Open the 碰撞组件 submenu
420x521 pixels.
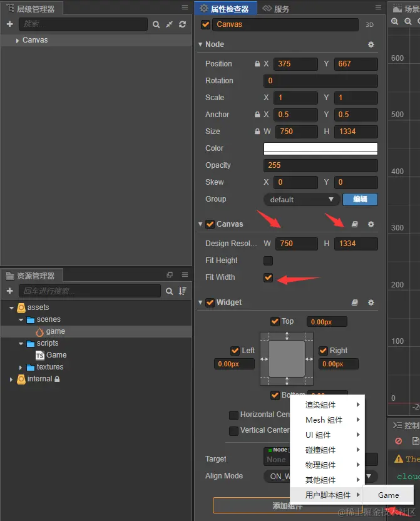tap(327, 450)
